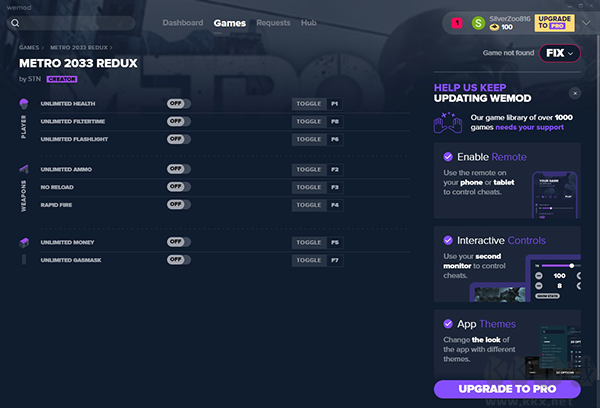Click the search input field

coord(71,23)
